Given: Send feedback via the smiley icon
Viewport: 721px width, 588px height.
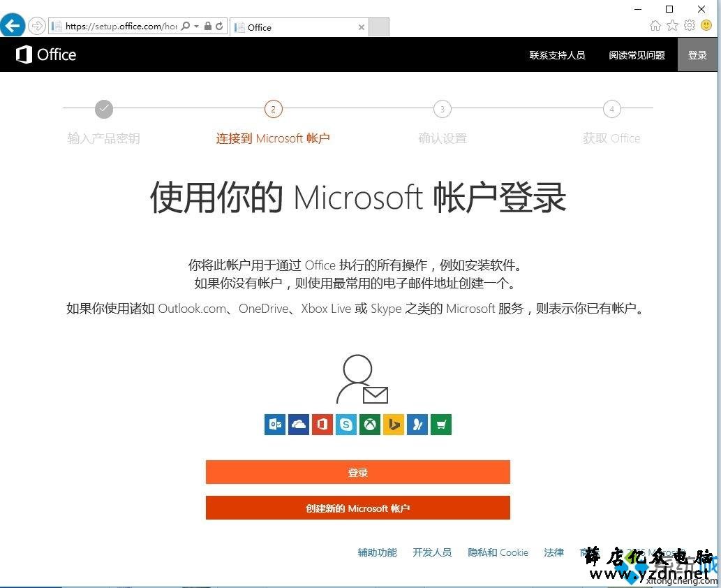Looking at the screenshot, I should click(706, 25).
